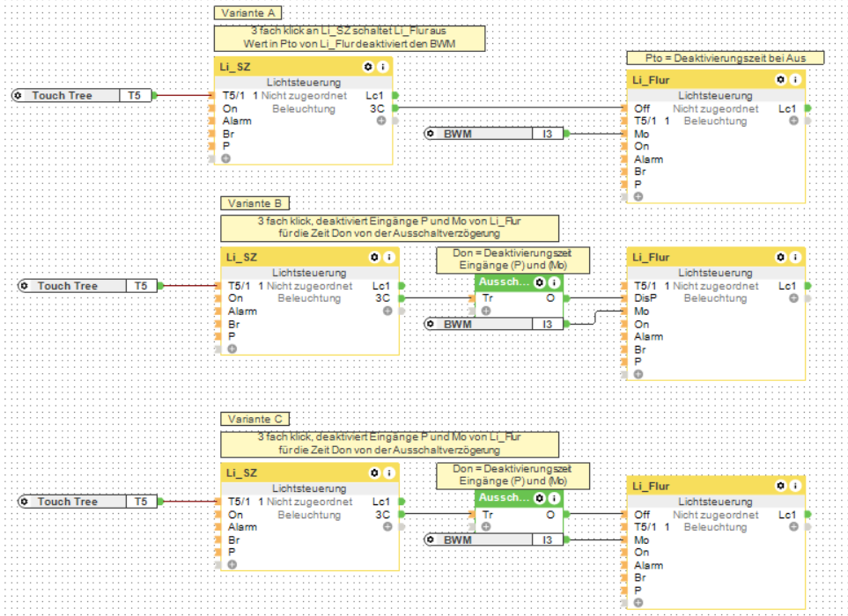Add output with plus on Variante B Li_Flur
The width and height of the screenshot is (848, 616).
[793, 298]
